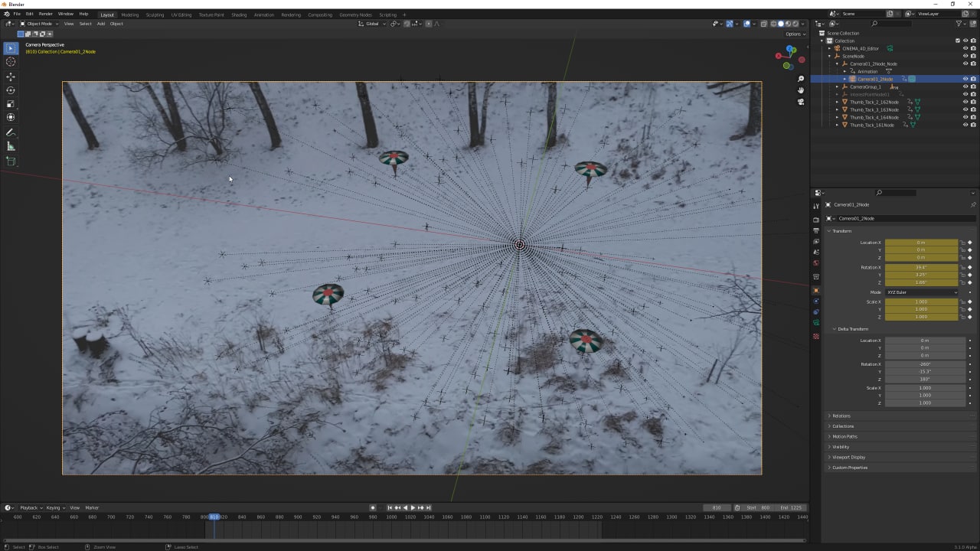Select the Add Cube tool

[x=11, y=161]
